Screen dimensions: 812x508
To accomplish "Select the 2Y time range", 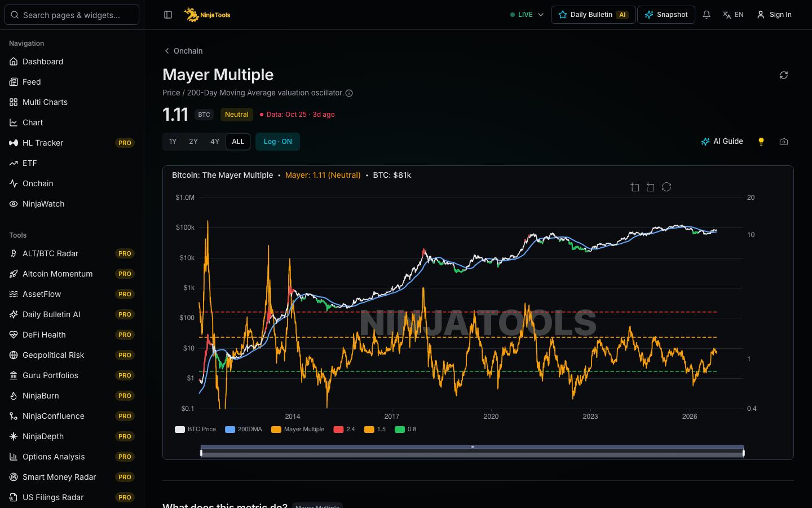I will (193, 142).
